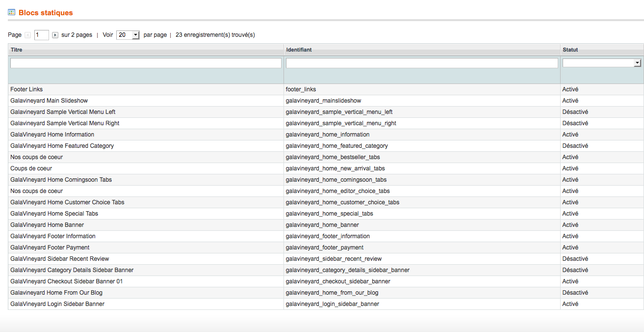Open Galavineyard Main Slideshow block

point(49,101)
